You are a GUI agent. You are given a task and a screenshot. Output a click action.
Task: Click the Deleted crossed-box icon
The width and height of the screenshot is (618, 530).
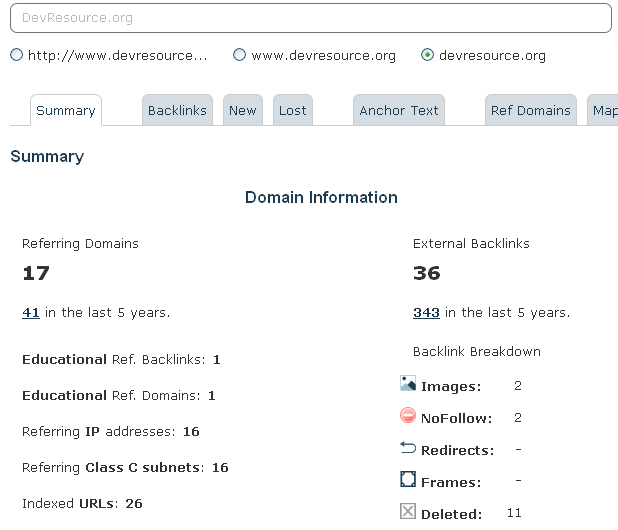[x=408, y=511]
